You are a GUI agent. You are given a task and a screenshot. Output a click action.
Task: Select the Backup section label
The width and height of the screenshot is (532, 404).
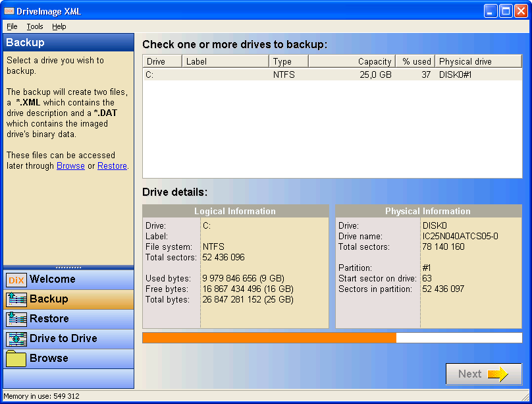tap(49, 299)
